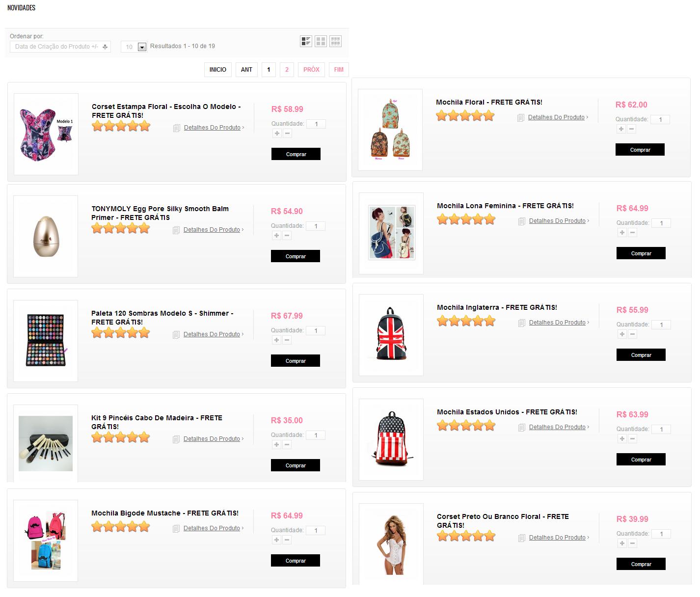Increase quantity for Mochila Lona Feminina

[622, 233]
